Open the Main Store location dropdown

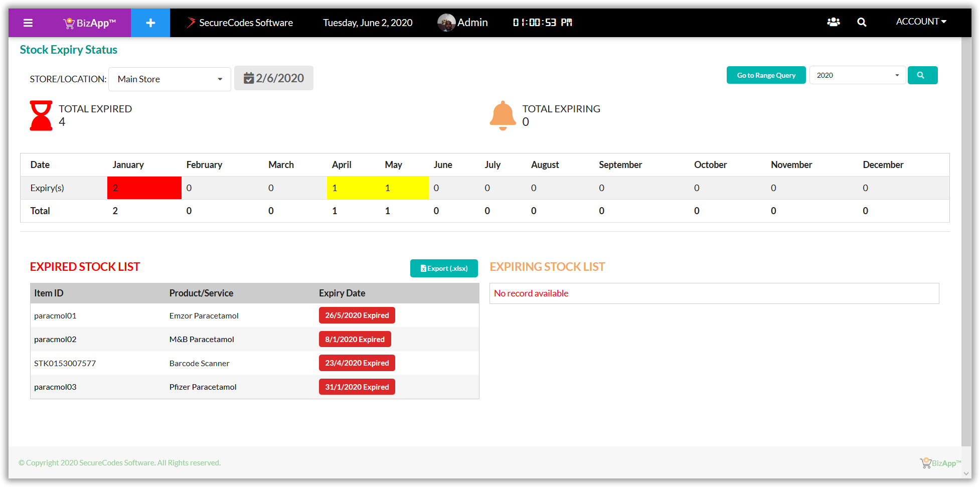click(x=170, y=79)
